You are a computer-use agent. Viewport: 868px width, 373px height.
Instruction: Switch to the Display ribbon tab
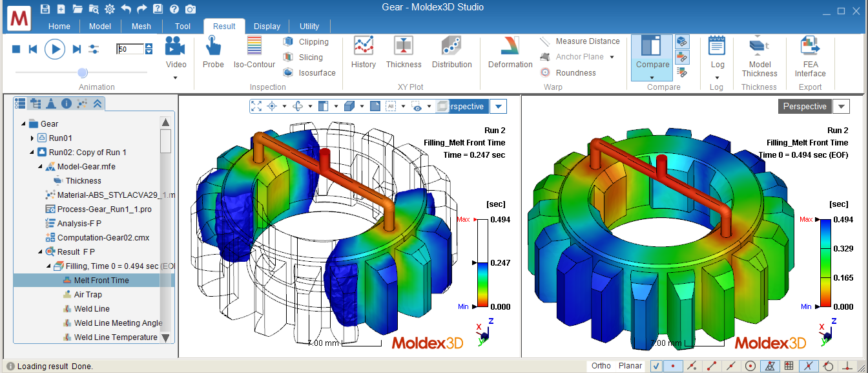(x=267, y=27)
